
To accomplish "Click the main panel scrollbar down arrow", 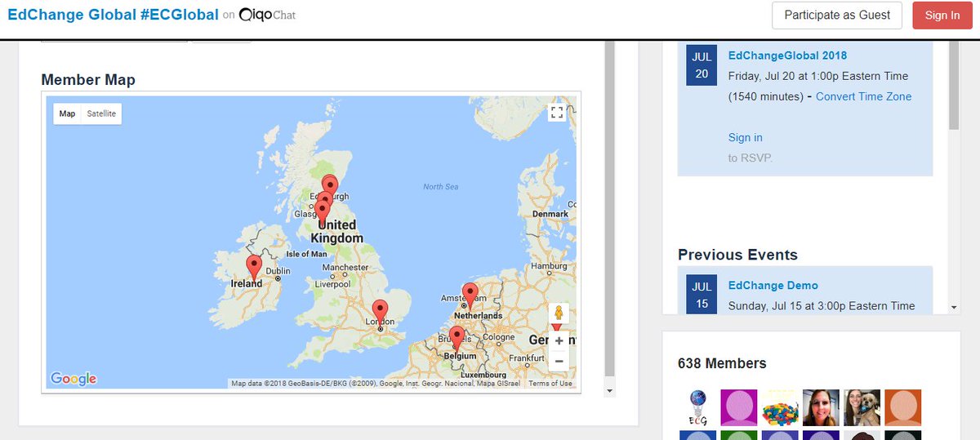I will point(609,391).
